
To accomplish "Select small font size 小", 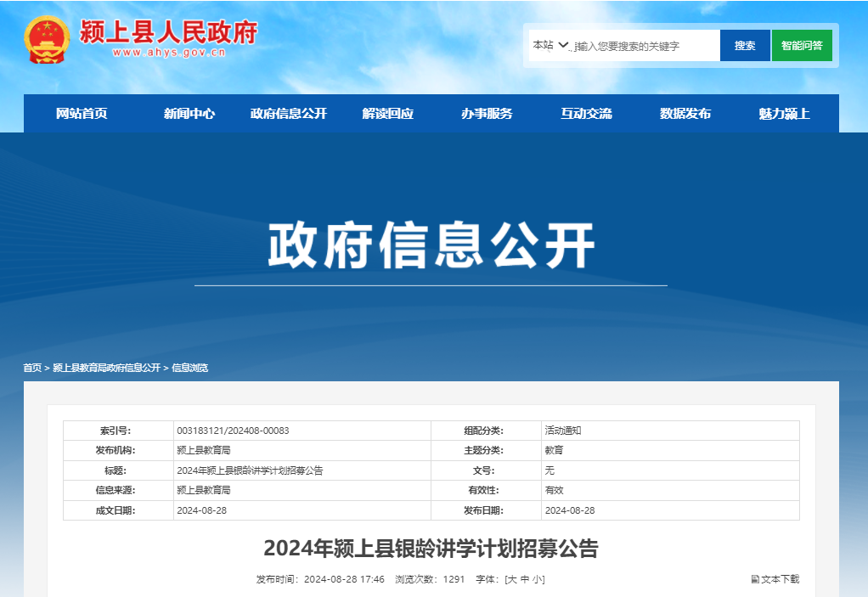I will click(537, 579).
